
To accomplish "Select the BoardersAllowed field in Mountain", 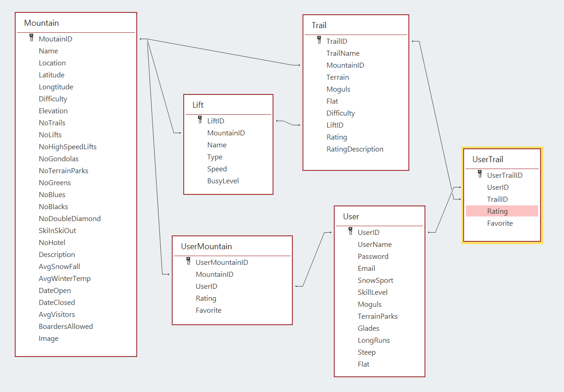I will click(66, 327).
